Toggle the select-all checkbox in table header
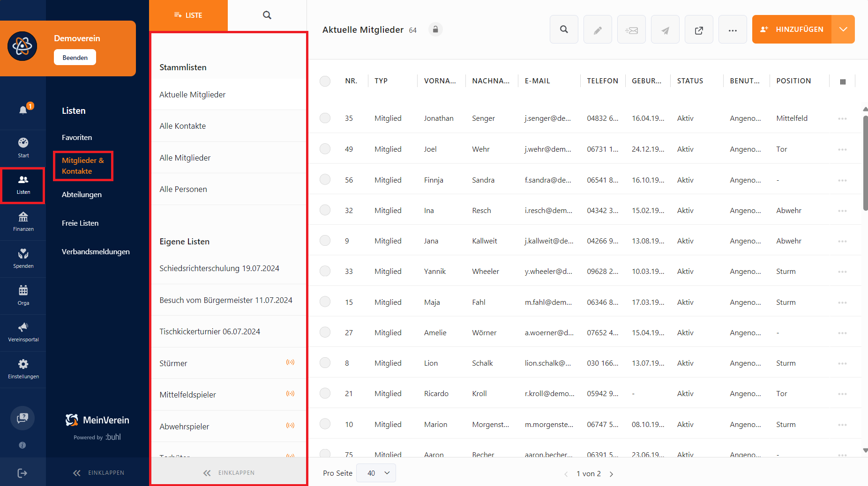The image size is (868, 486). [325, 81]
